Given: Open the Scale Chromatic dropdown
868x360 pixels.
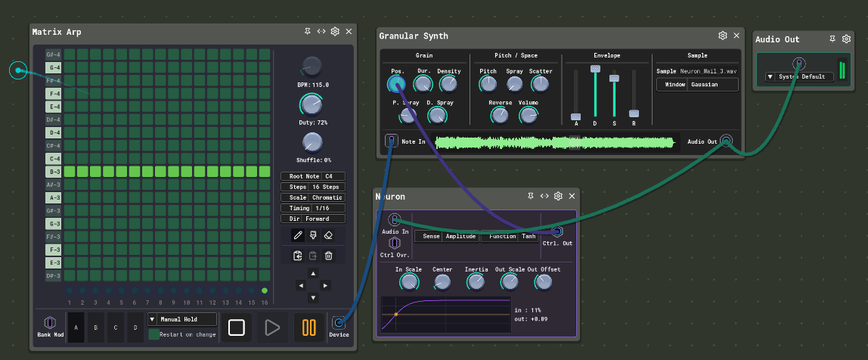Looking at the screenshot, I should coord(313,197).
